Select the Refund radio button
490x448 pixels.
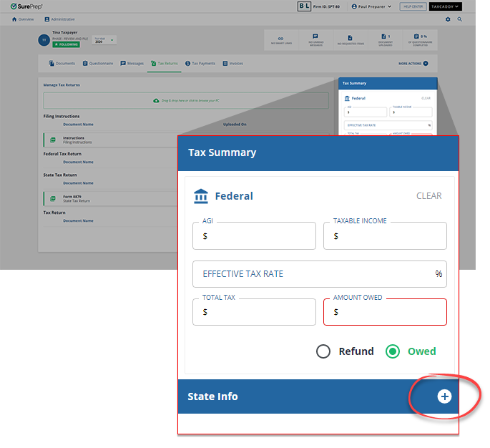tap(323, 351)
